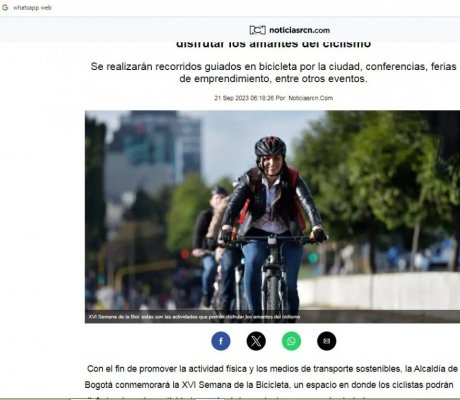This screenshot has height=400, width=460.
Task: Click the cyclist's helmet in the photo
Action: 270,146
